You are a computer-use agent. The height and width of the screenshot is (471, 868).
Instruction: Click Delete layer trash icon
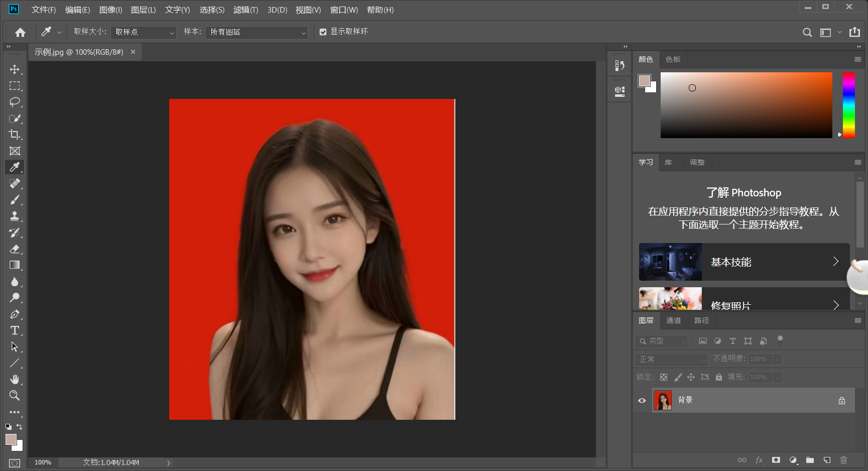point(843,460)
